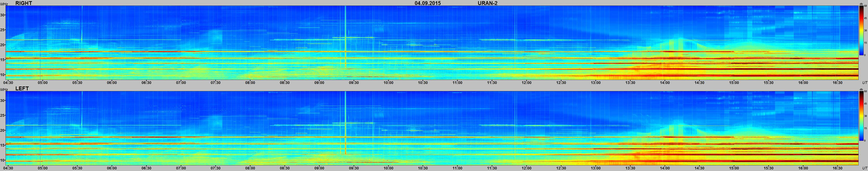Select the date label 04.09.2015

(428, 3)
